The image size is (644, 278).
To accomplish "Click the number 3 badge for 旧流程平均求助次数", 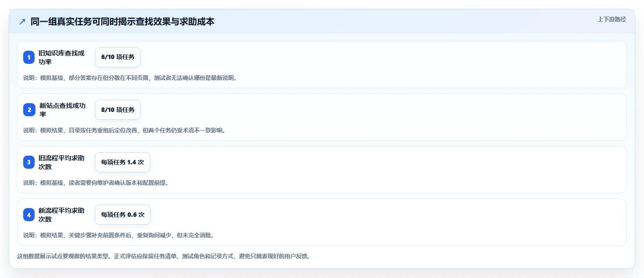I will (x=29, y=162).
